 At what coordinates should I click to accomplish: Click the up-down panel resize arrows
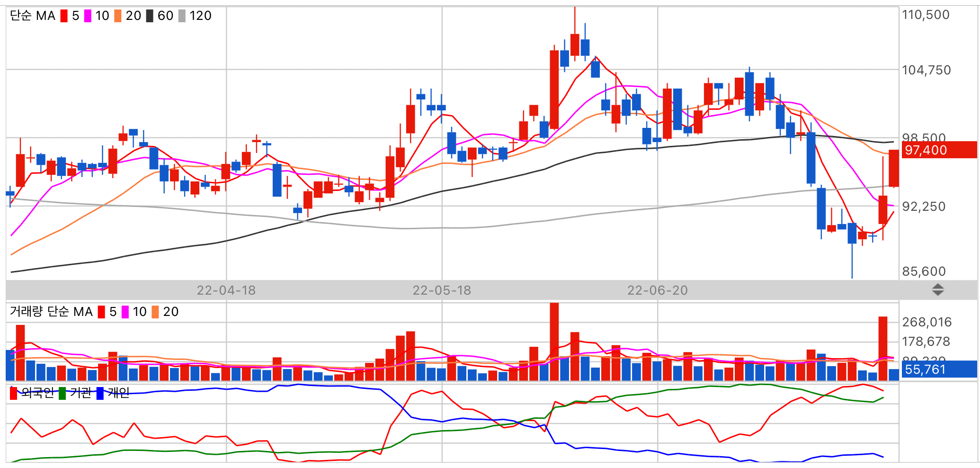click(x=938, y=290)
